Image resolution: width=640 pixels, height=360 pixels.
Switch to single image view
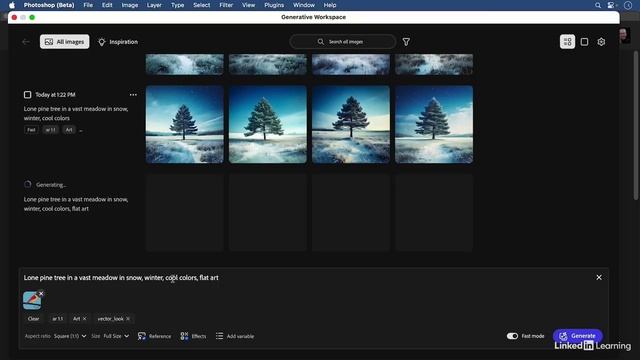click(584, 42)
